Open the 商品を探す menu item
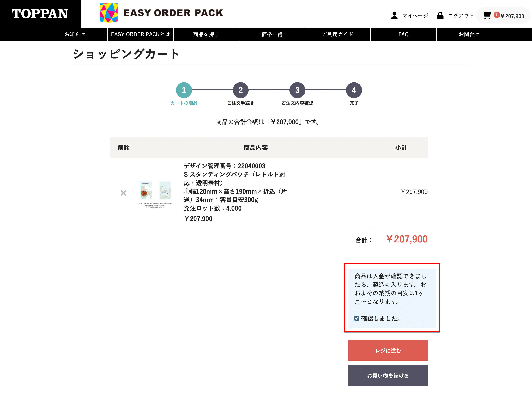Viewport: 532px width, 398px height. tap(206, 34)
